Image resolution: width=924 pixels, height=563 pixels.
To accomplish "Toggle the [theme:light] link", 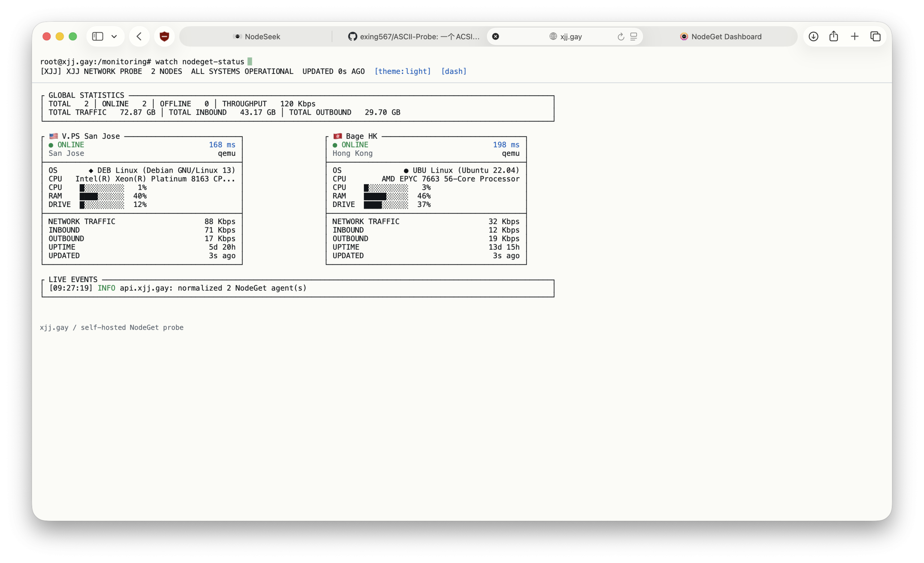I will pos(403,71).
